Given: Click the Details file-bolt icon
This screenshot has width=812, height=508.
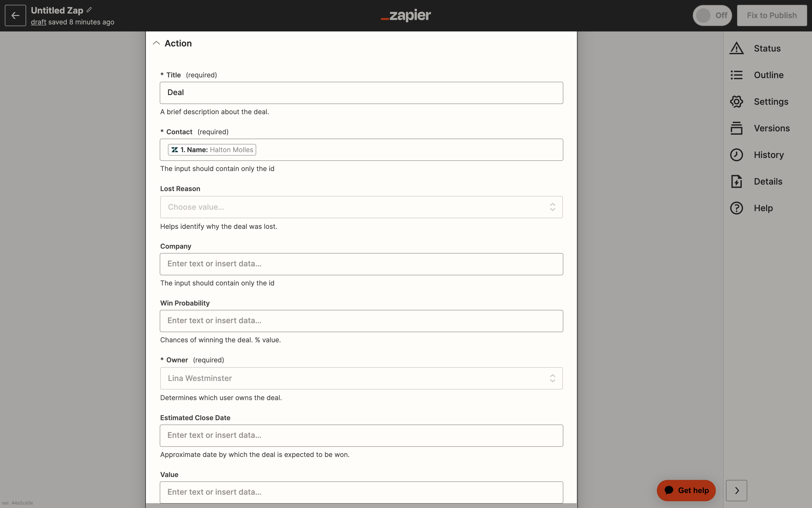Looking at the screenshot, I should (x=737, y=181).
